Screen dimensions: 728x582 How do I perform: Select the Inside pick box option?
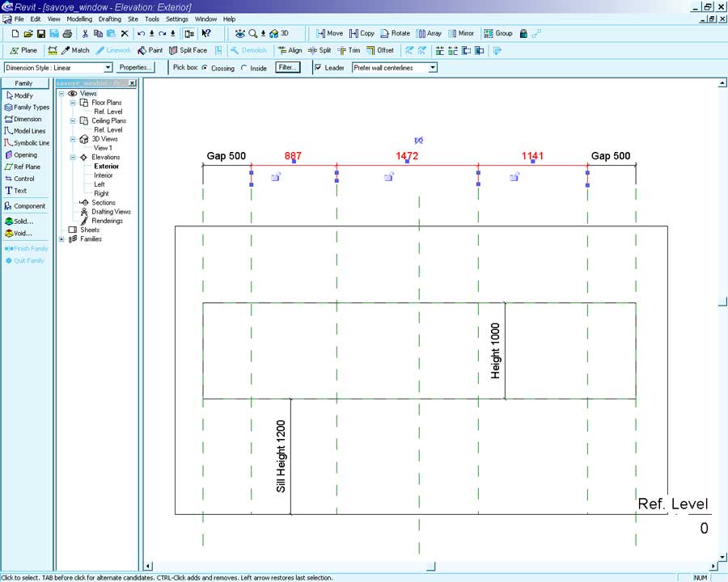click(x=243, y=68)
